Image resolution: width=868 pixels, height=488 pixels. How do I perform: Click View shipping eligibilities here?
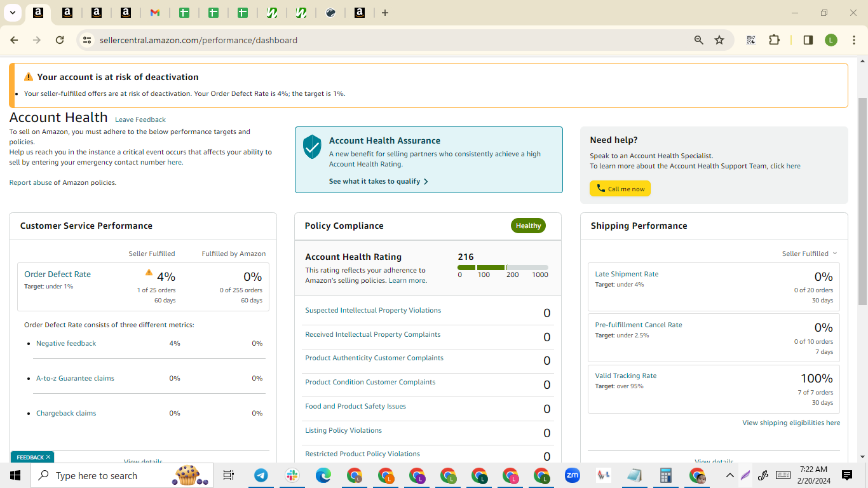pyautogui.click(x=791, y=423)
